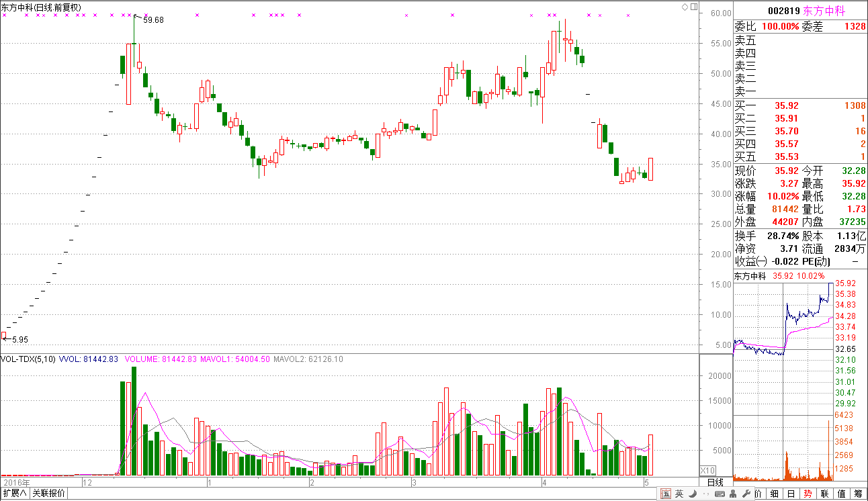Screen dimensions: 868x501
Task: Click the 59.68 high price marker
Action: [153, 20]
